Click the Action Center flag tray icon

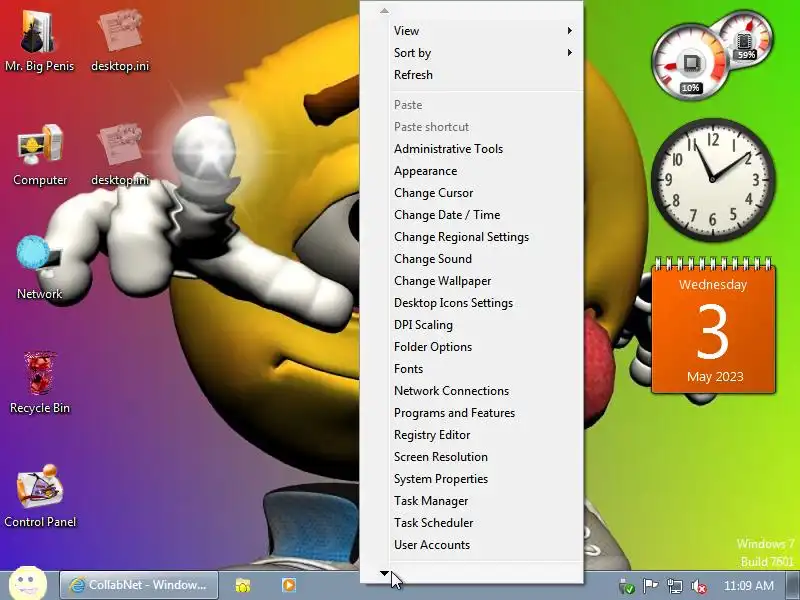tap(650, 586)
